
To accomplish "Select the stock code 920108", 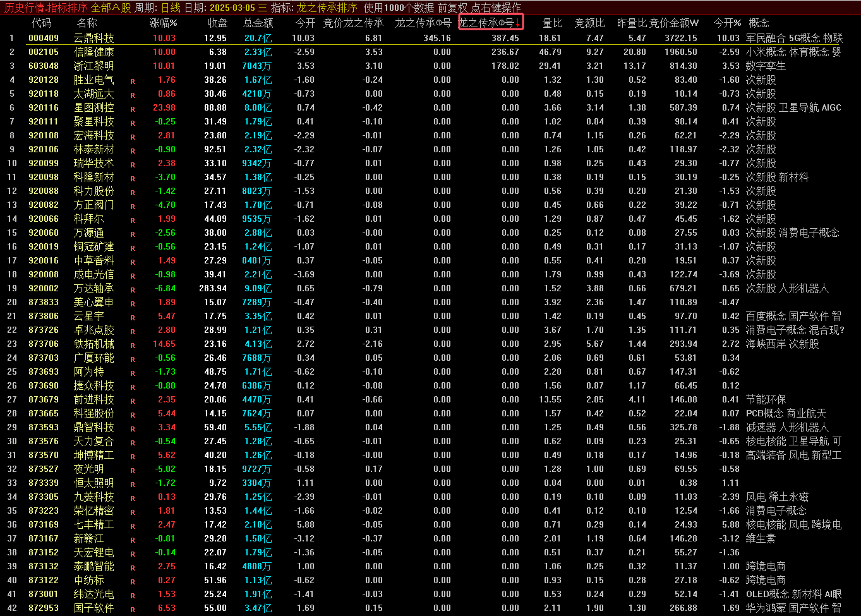I will (44, 135).
